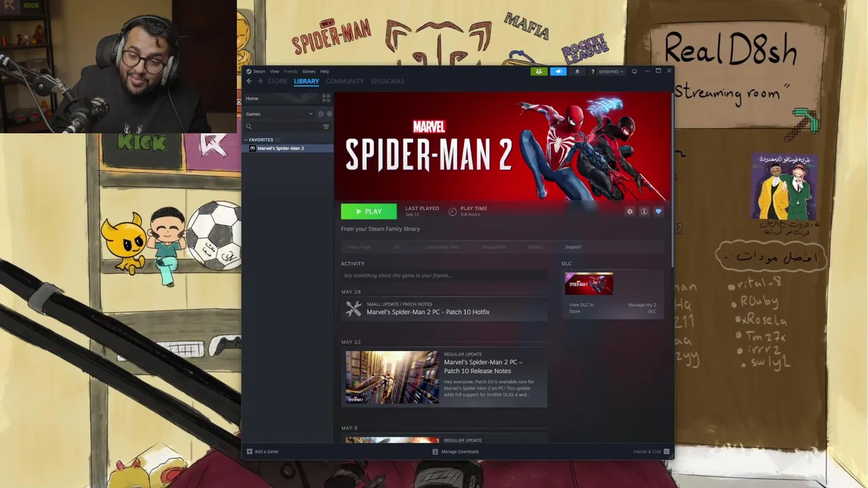Click the activity comment input field
Image resolution: width=868 pixels, height=488 pixels.
(x=444, y=276)
